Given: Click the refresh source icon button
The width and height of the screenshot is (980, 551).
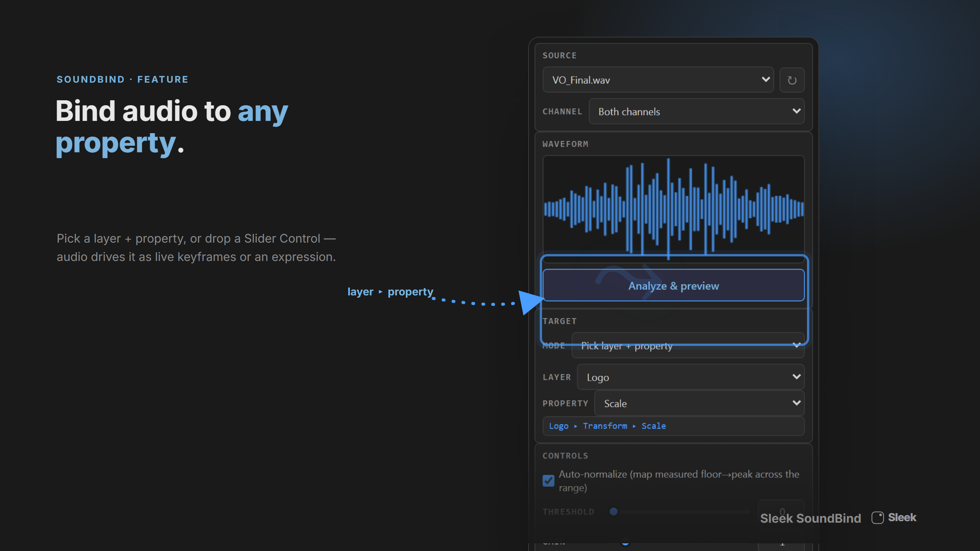Looking at the screenshot, I should pos(792,80).
